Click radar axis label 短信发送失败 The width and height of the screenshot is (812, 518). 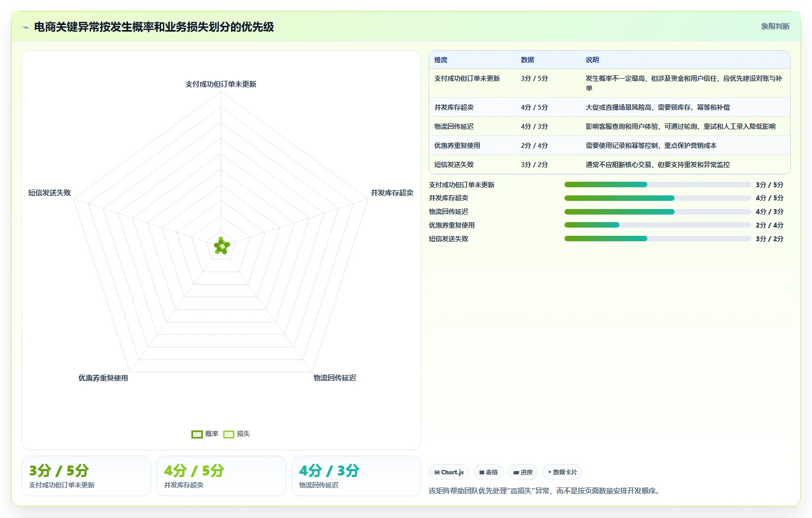coord(50,193)
